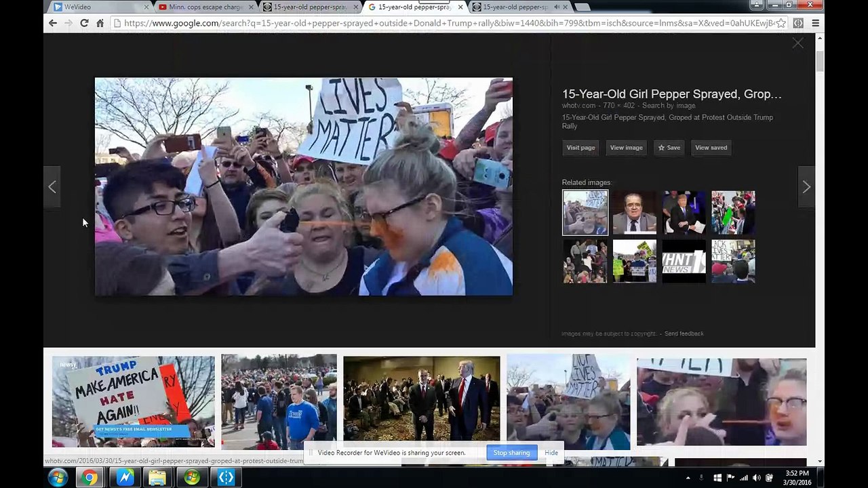The image size is (868, 488).
Task: Save the image with the Save button
Action: pos(669,148)
